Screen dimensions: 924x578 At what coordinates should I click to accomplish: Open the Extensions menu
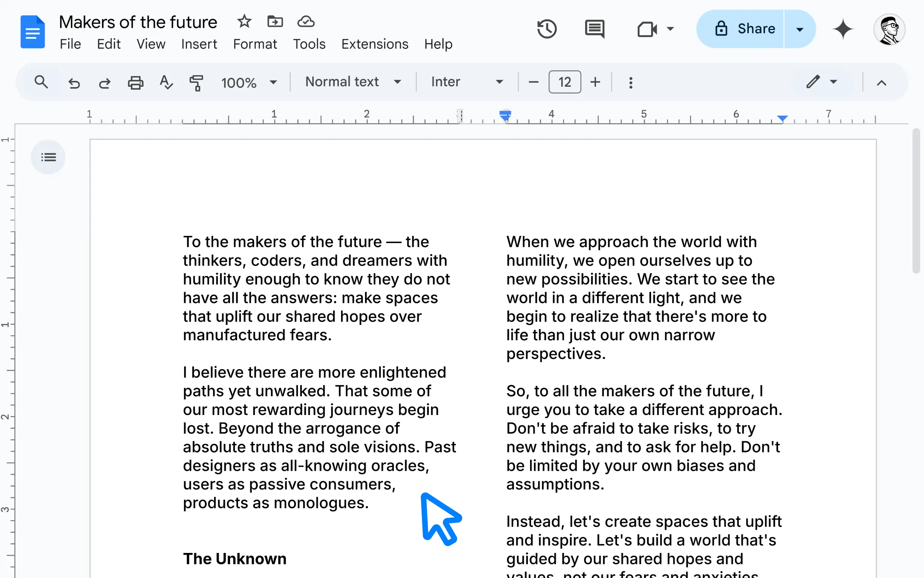pos(375,44)
